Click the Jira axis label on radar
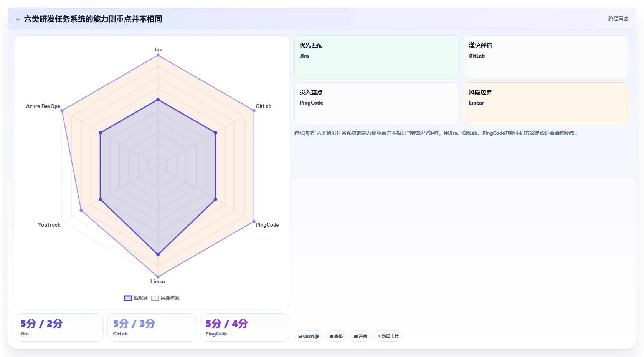644x357 pixels. (158, 50)
